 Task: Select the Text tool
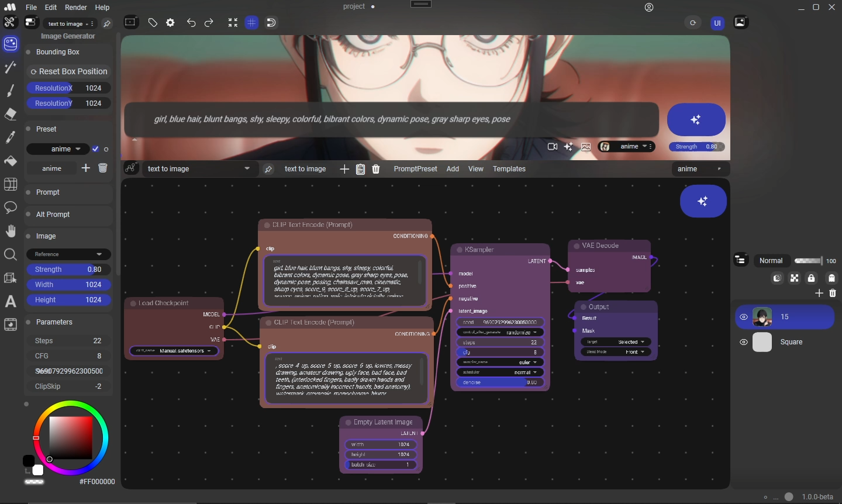tap(11, 302)
